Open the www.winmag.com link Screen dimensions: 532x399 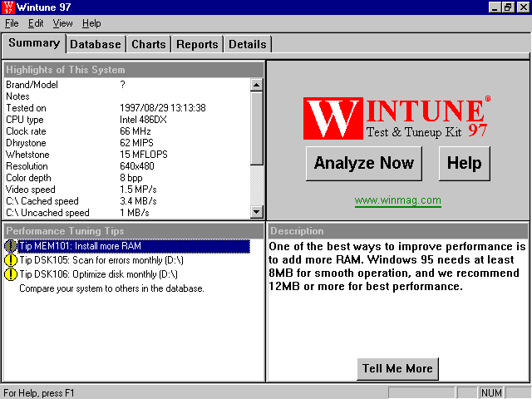point(398,200)
